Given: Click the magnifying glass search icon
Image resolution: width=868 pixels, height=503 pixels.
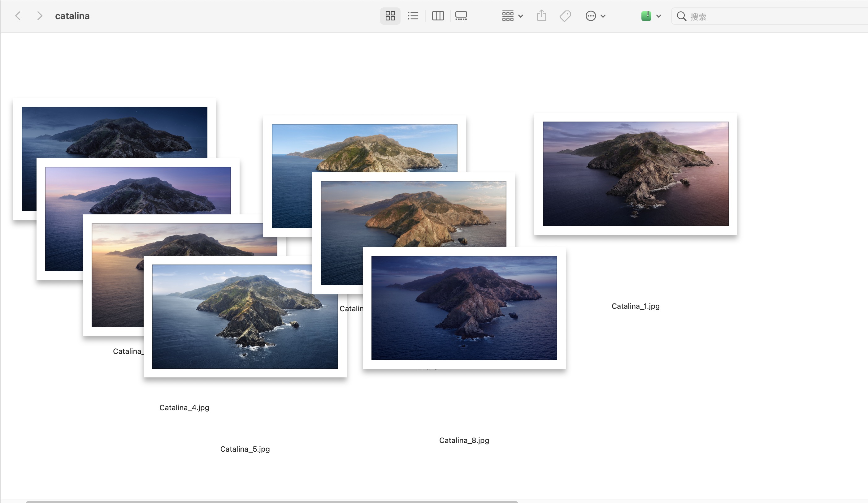Looking at the screenshot, I should (681, 16).
